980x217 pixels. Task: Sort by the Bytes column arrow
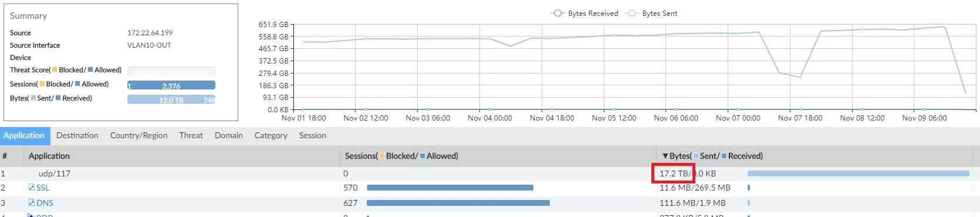tap(665, 156)
